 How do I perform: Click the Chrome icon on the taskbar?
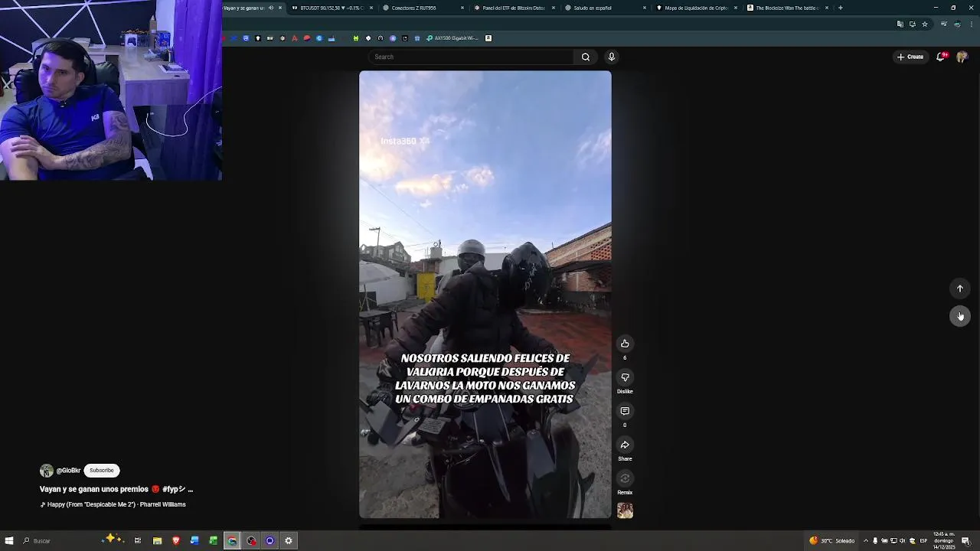pos(232,540)
